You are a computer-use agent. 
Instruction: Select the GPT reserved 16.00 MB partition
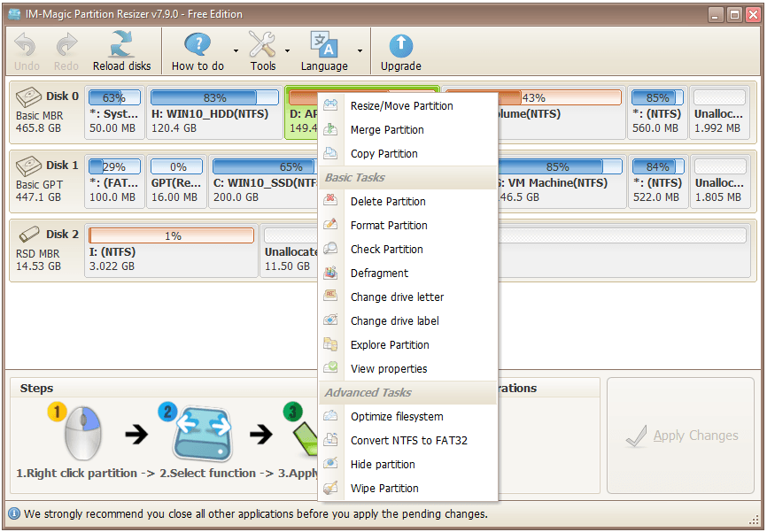click(176, 181)
